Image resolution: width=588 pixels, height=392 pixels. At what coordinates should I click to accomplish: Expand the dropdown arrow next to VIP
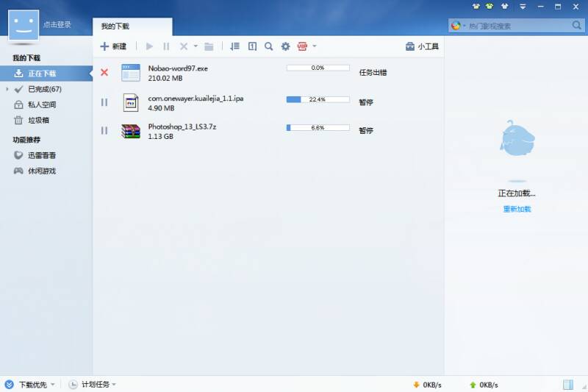[315, 46]
